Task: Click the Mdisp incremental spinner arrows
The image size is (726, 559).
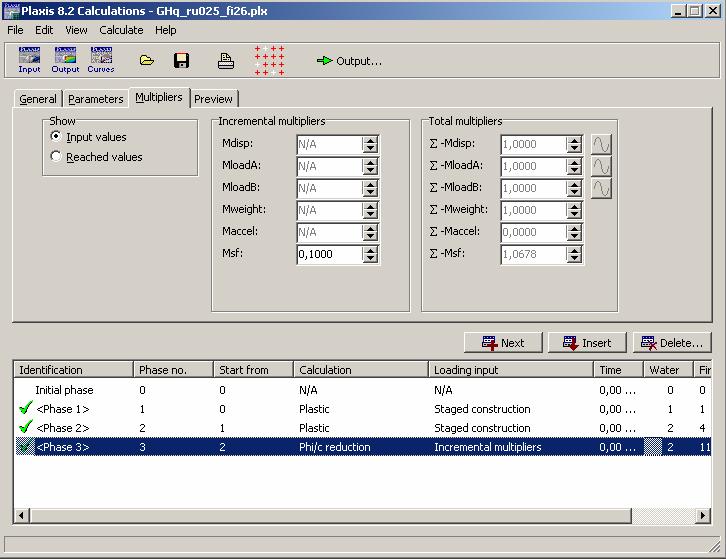Action: pos(370,144)
